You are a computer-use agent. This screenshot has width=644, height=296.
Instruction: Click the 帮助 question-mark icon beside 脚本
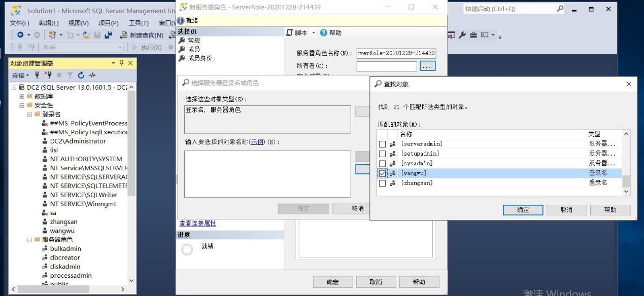click(323, 33)
